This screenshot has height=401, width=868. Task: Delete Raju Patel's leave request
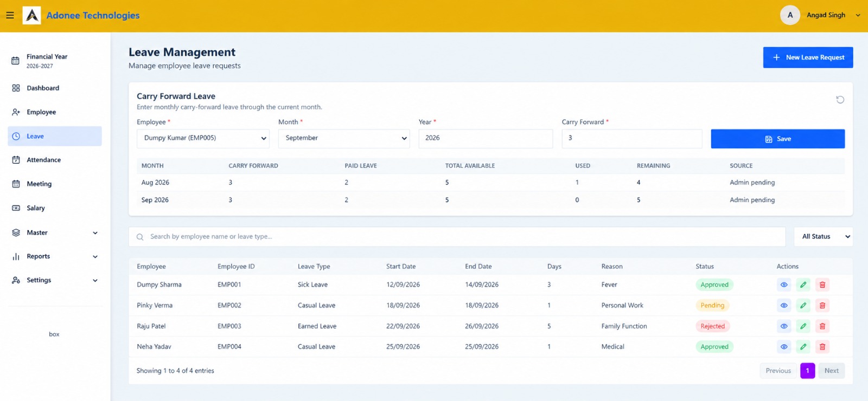click(822, 326)
